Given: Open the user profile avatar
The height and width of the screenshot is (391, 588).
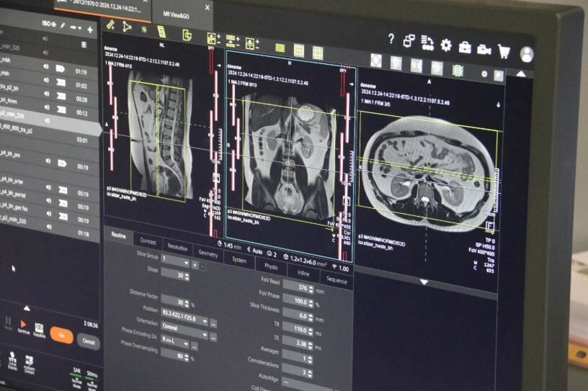Looking at the screenshot, I should pyautogui.click(x=527, y=55).
